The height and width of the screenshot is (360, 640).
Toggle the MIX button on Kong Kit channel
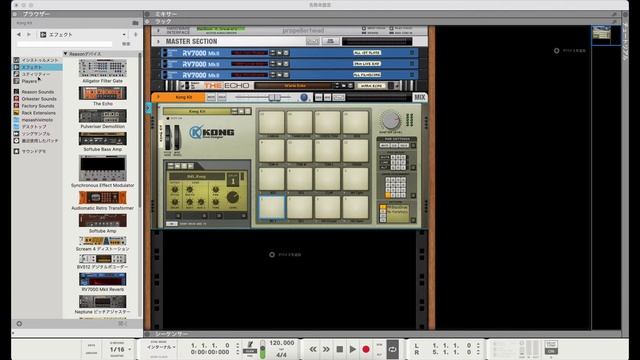[420, 97]
